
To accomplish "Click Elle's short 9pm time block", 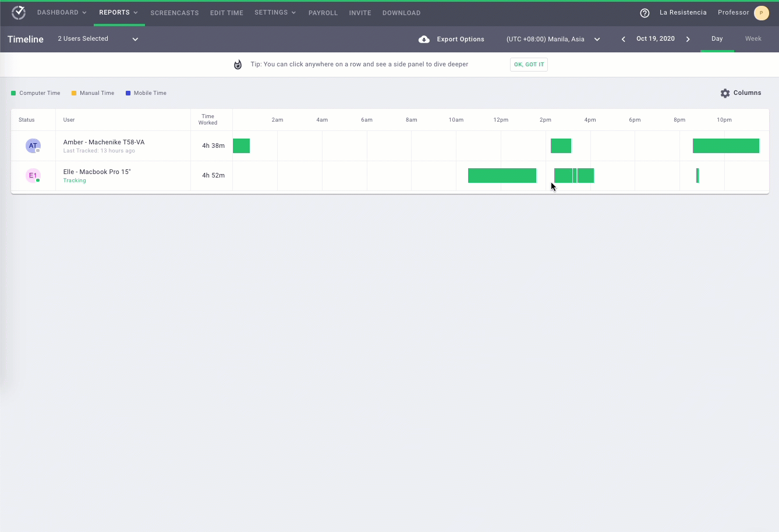I will tap(697, 175).
